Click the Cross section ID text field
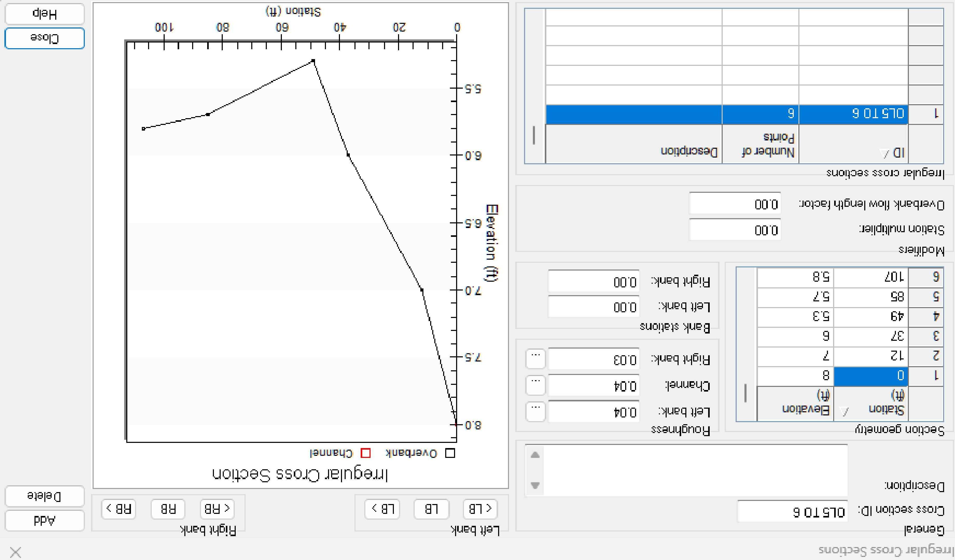 [792, 512]
